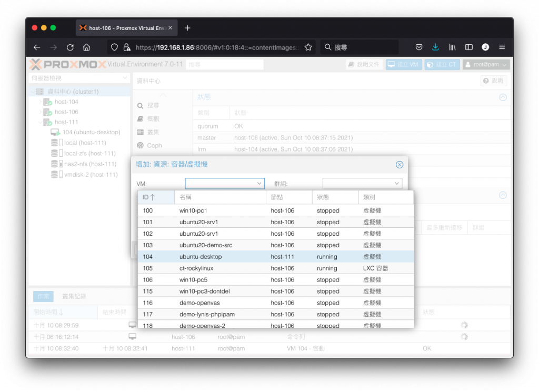
Task: Open the root@pam user menu
Action: click(x=486, y=65)
